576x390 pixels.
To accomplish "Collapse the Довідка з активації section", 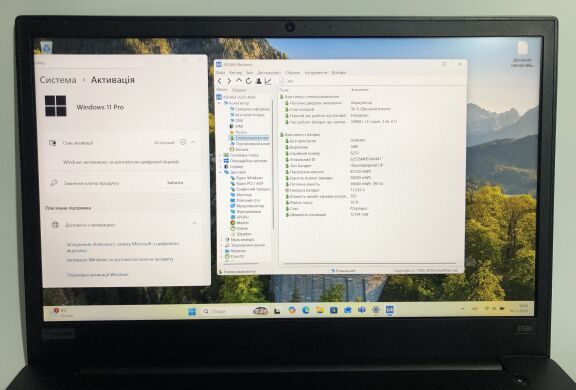I will coord(194,224).
